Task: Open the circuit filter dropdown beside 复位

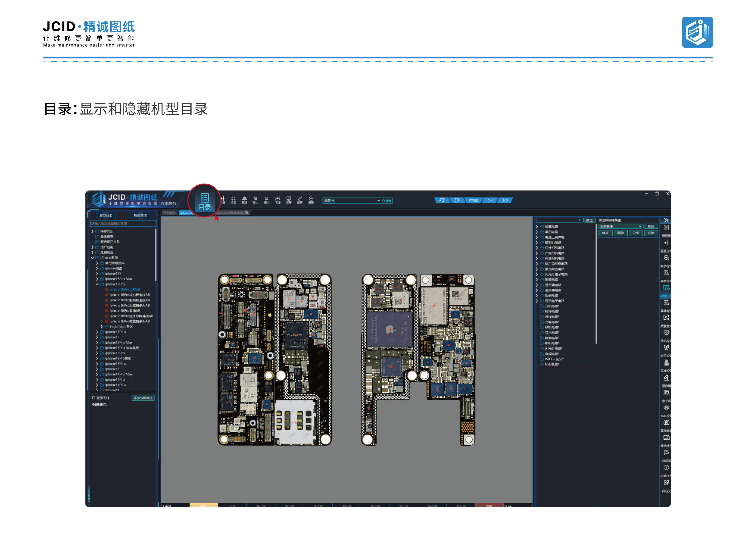Action: click(559, 220)
